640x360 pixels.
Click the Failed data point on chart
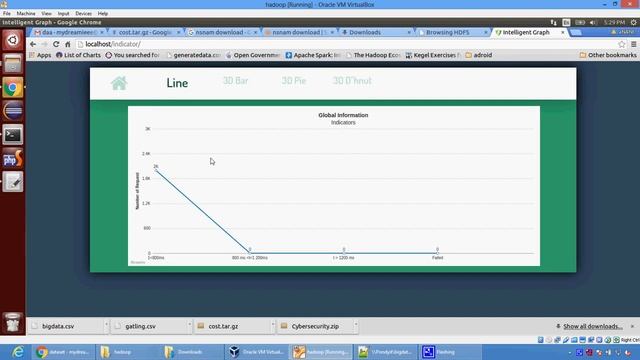point(438,253)
